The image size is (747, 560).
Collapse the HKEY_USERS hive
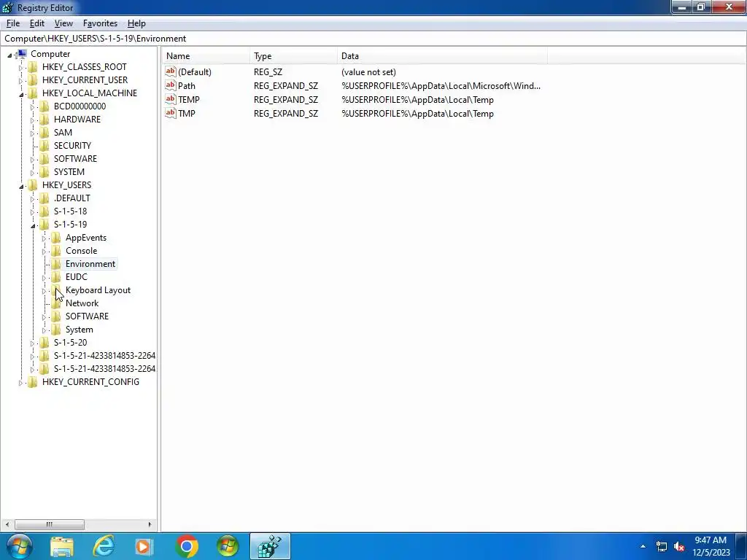(21, 187)
